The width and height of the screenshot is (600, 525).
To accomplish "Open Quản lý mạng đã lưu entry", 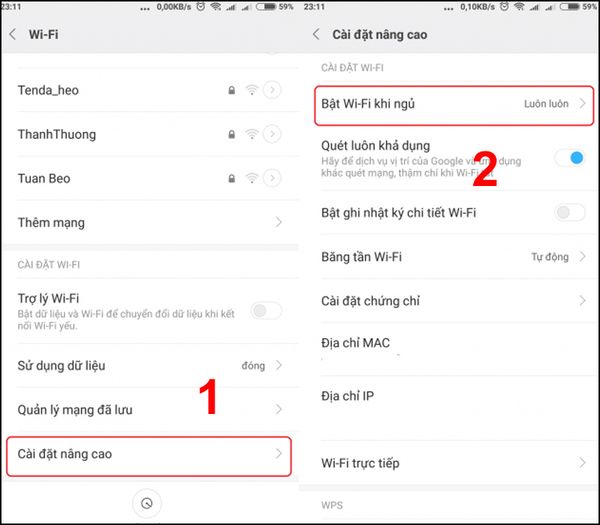I will (x=150, y=410).
